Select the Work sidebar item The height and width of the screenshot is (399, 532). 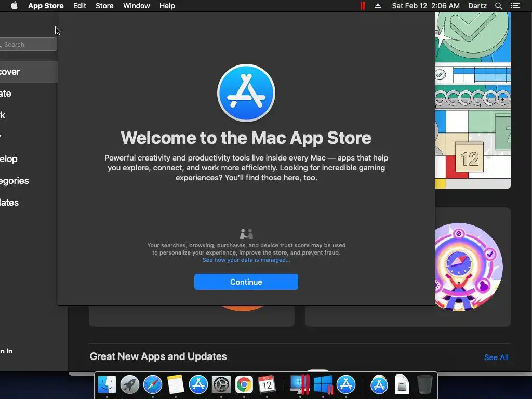[29, 115]
